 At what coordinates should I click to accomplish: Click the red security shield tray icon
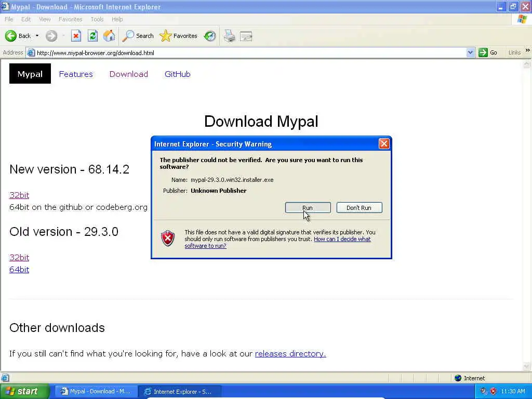pos(494,391)
